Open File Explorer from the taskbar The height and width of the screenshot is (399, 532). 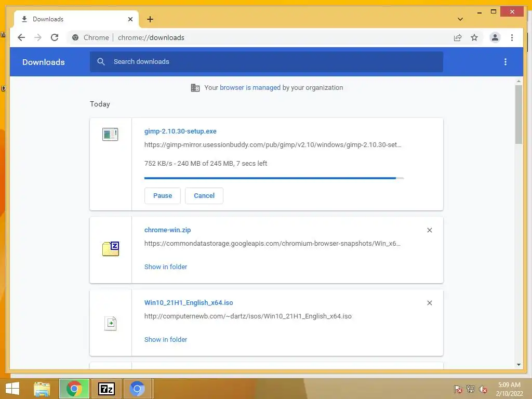(42, 389)
